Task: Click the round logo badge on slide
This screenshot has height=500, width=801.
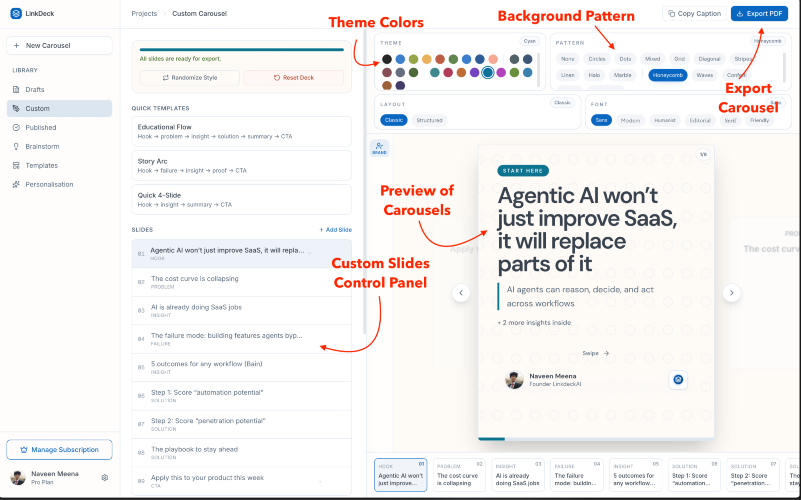Action: (678, 379)
